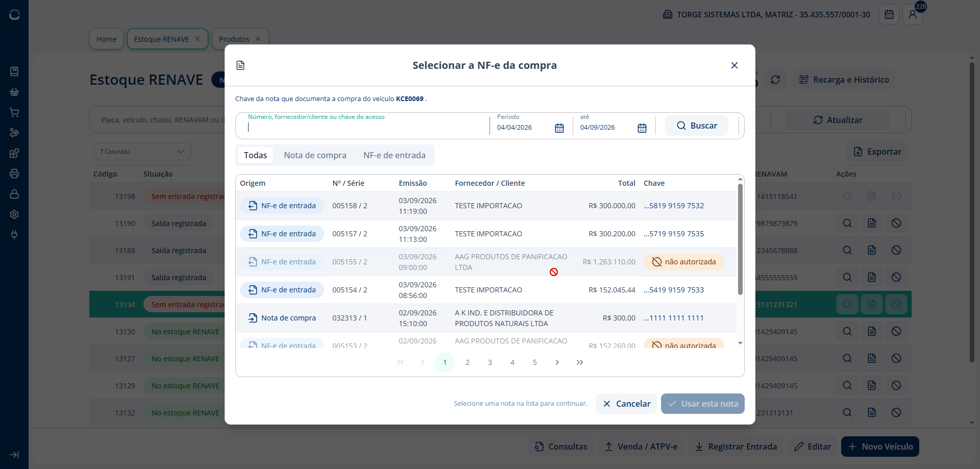Open the 'Período' start date calendar picker
The height and width of the screenshot is (469, 980).
point(559,128)
